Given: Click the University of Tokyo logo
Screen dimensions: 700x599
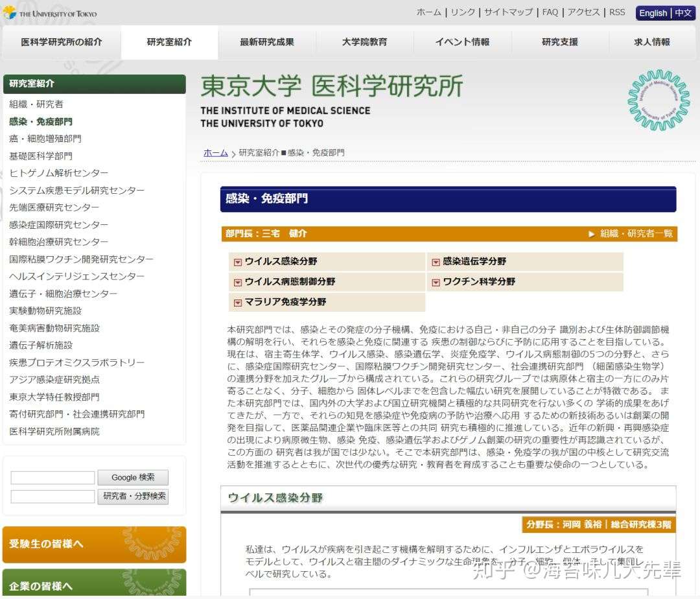Looking at the screenshot, I should (49, 13).
